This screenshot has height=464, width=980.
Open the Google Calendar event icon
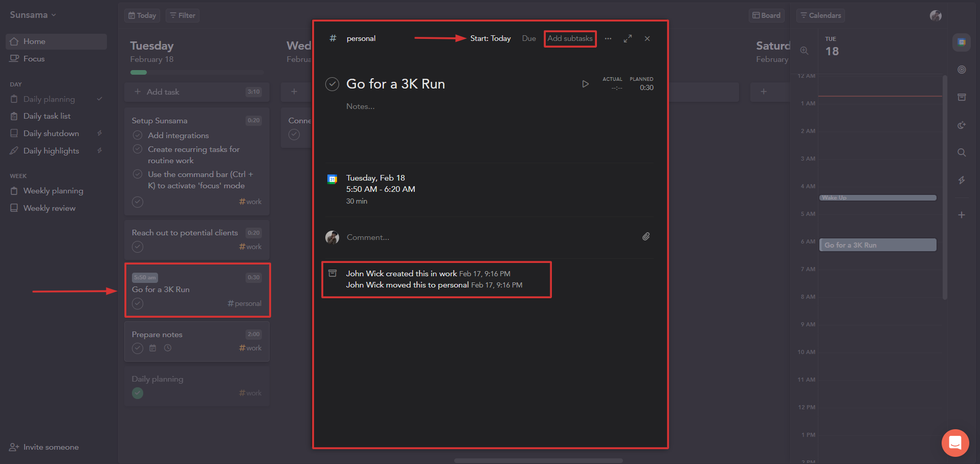pos(332,179)
